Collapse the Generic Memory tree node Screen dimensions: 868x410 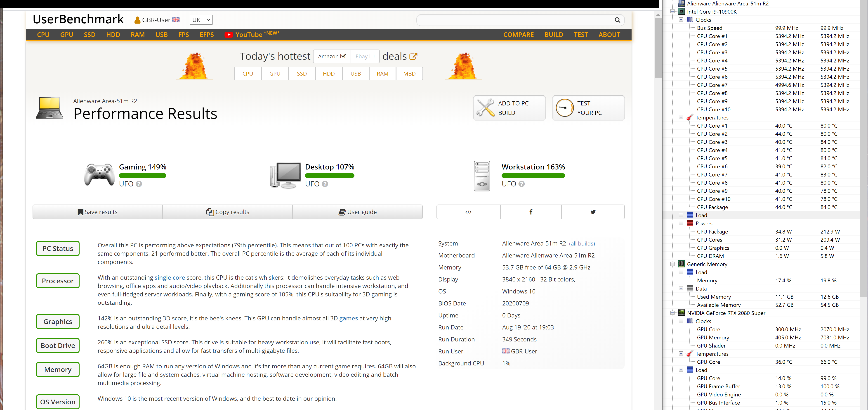[672, 264]
